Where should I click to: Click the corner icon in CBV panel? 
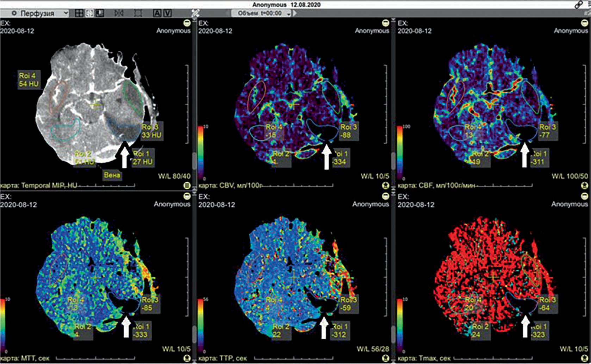pos(386,185)
